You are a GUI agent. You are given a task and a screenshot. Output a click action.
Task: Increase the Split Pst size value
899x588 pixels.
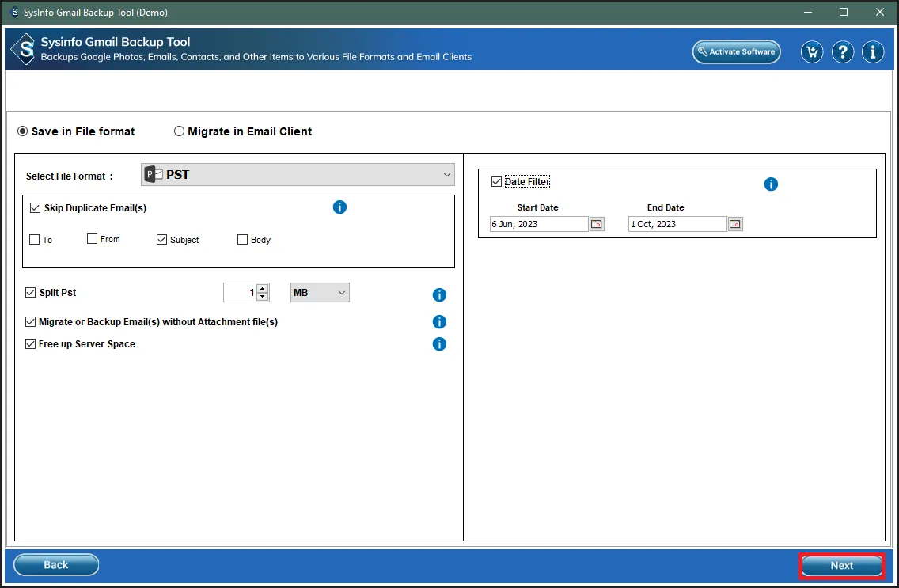pyautogui.click(x=263, y=288)
